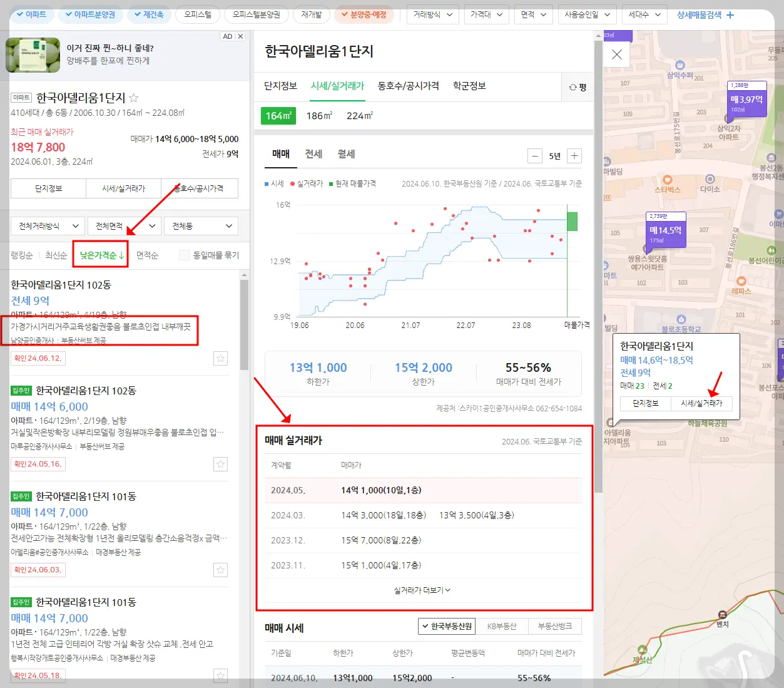784x688 pixels.
Task: Expand the 전체동 dropdown
Action: pyautogui.click(x=200, y=225)
